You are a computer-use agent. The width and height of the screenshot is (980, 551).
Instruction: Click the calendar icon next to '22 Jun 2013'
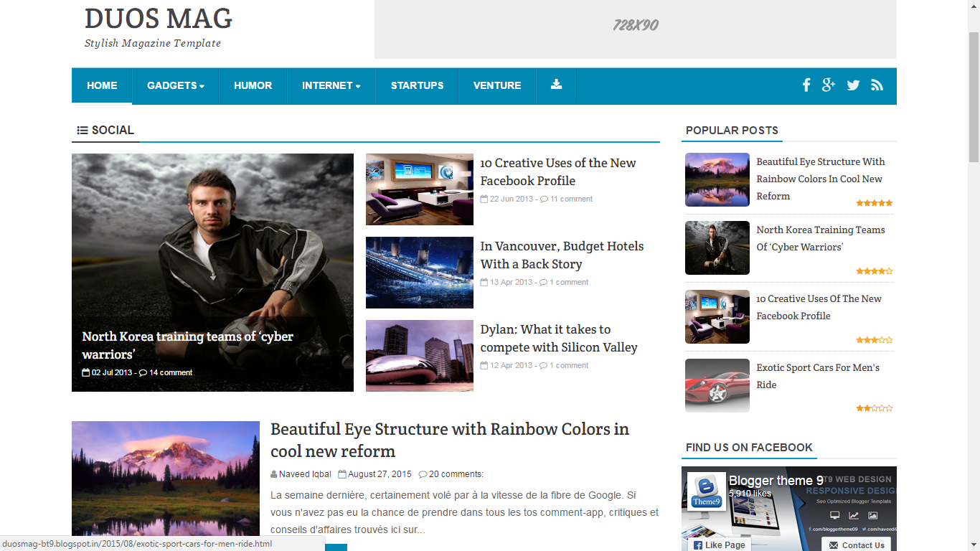[485, 199]
